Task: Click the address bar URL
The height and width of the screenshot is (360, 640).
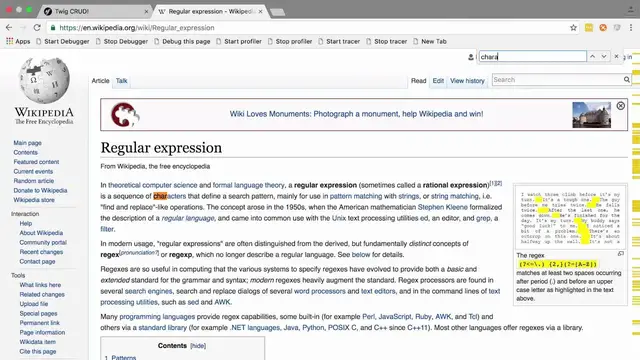Action: [137, 28]
